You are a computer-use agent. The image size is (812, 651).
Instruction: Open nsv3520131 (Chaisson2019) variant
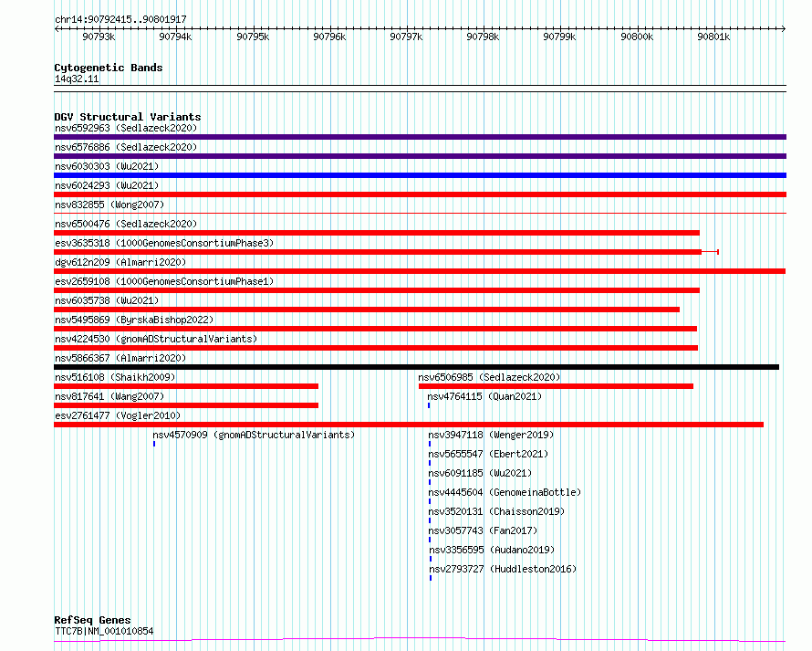coord(496,511)
